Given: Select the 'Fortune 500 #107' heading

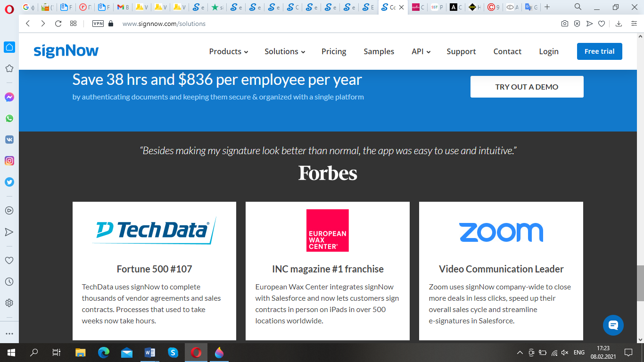Looking at the screenshot, I should pyautogui.click(x=154, y=269).
